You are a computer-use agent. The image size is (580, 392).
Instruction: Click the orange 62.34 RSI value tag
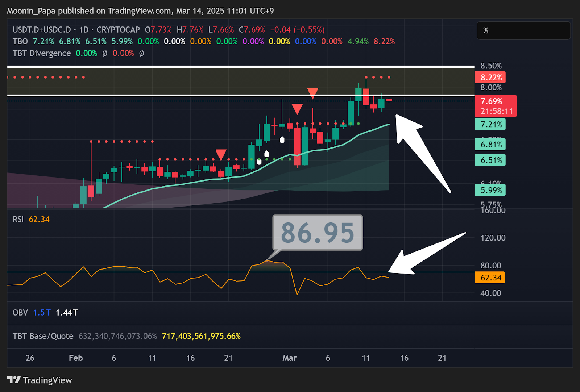pyautogui.click(x=490, y=278)
